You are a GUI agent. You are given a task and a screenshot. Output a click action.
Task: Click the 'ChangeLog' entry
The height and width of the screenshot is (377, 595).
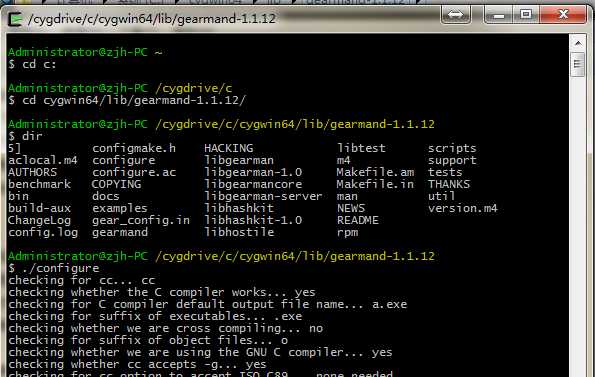point(39,220)
